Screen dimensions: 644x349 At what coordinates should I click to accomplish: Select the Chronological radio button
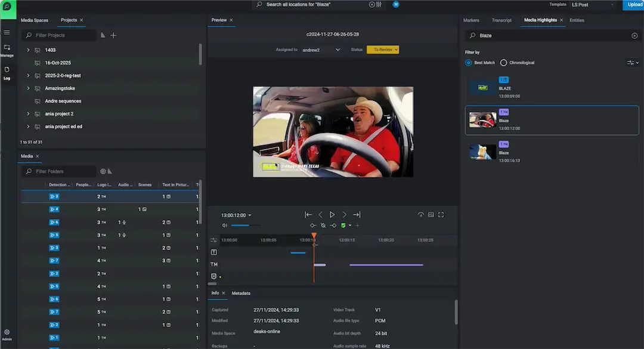pyautogui.click(x=504, y=63)
